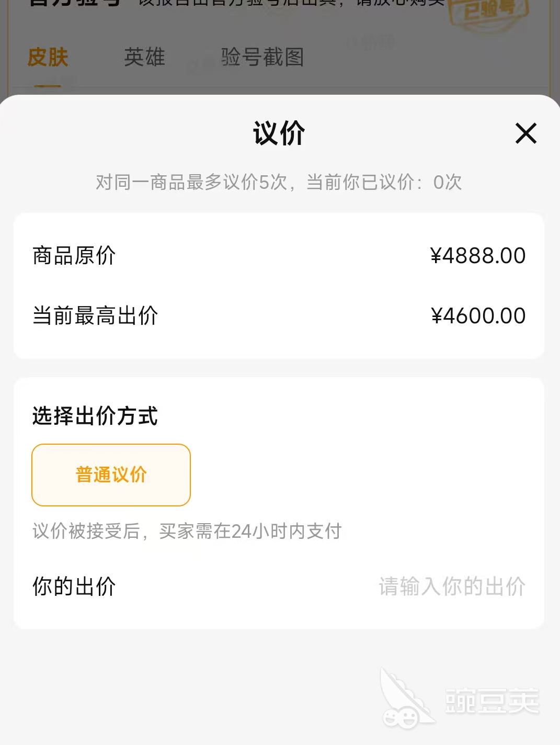Tap the 商品原价 label
Viewport: 560px width, 745px height.
[x=74, y=256]
